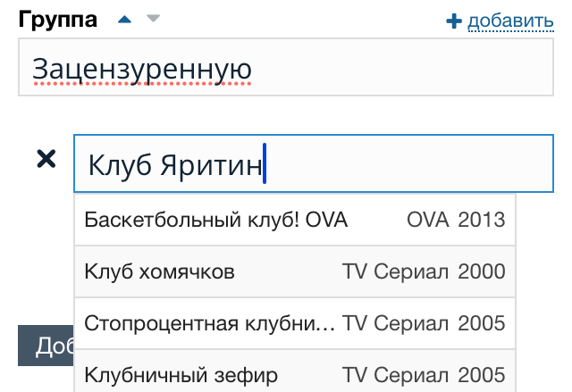
Task: Click year 2005 on Клубничный зефир row
Action: click(482, 374)
